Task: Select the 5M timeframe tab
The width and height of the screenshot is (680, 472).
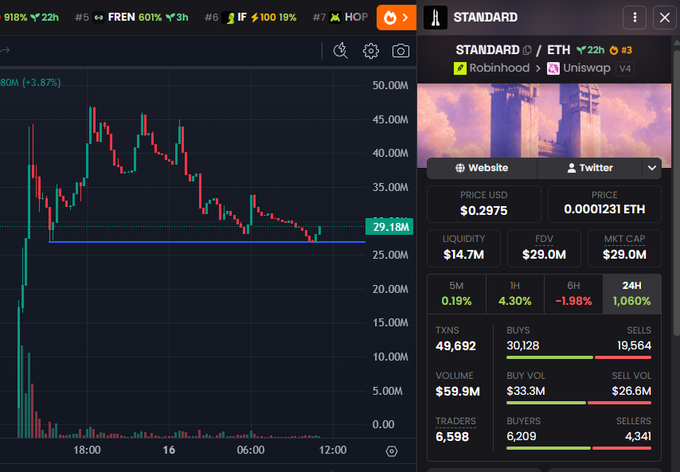Action: [456, 294]
